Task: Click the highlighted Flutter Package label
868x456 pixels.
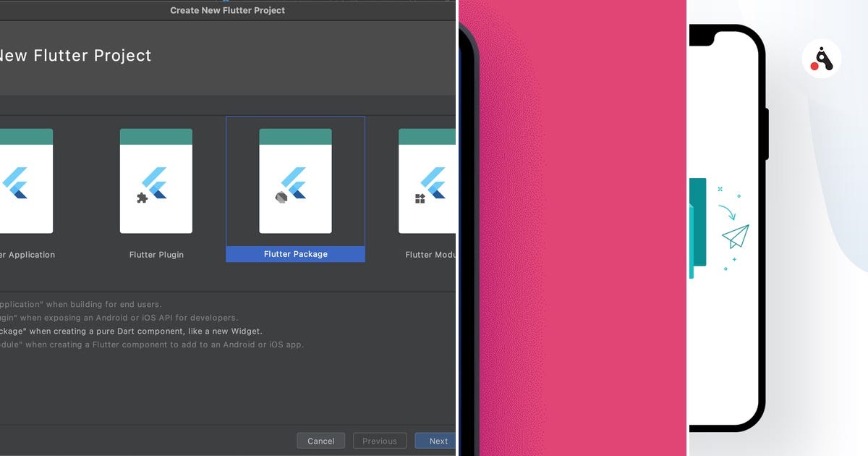Action: coord(295,254)
